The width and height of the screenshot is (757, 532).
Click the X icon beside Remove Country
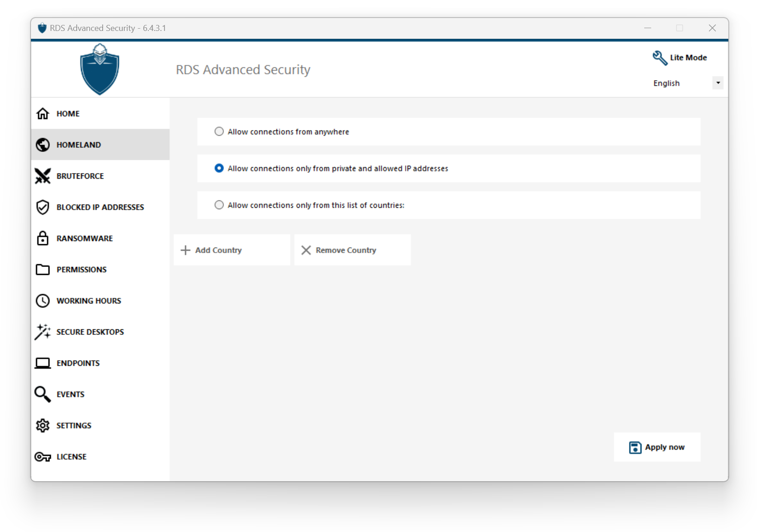click(306, 250)
